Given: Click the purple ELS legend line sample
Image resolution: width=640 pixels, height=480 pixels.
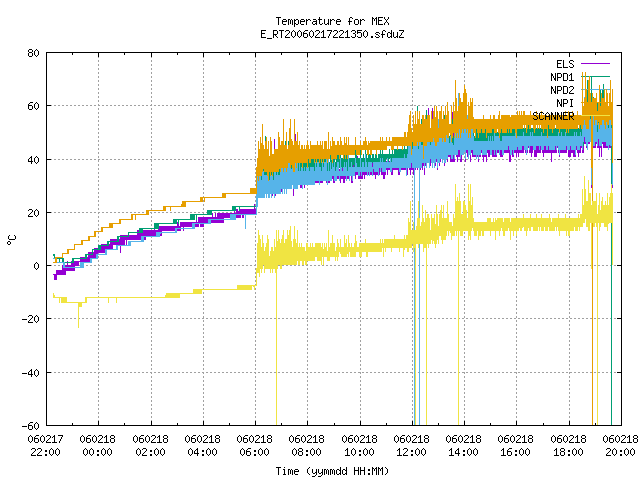Looking at the screenshot, I should [x=596, y=64].
